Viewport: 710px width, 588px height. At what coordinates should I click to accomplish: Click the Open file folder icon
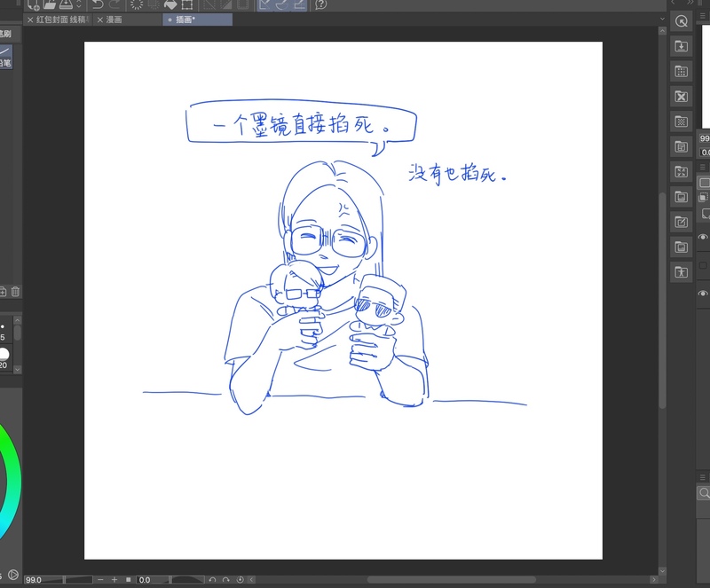[x=50, y=4]
